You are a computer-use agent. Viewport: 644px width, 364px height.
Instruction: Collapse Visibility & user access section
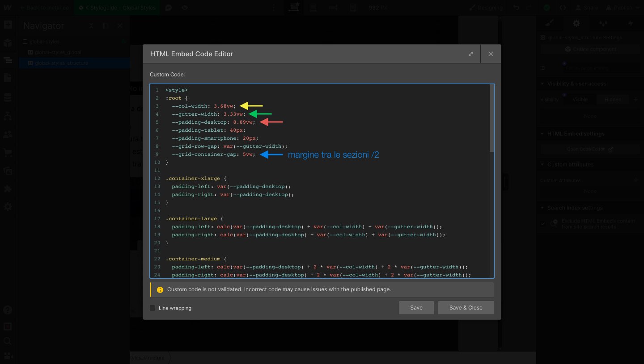[x=590, y=84]
